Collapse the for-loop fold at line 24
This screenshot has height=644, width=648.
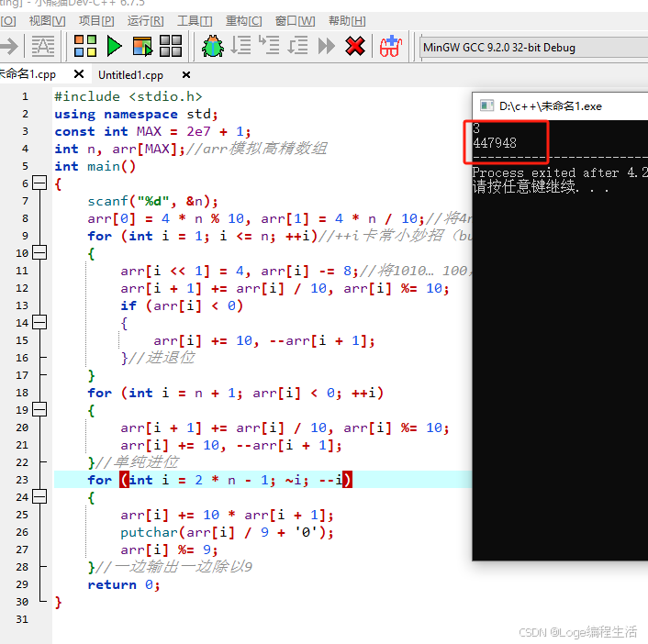click(x=39, y=496)
